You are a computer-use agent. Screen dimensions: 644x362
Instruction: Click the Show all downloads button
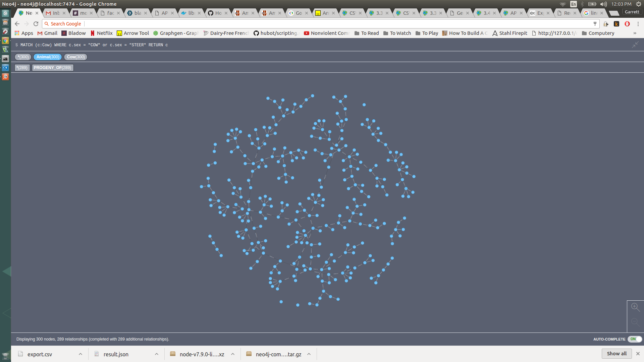(x=616, y=354)
